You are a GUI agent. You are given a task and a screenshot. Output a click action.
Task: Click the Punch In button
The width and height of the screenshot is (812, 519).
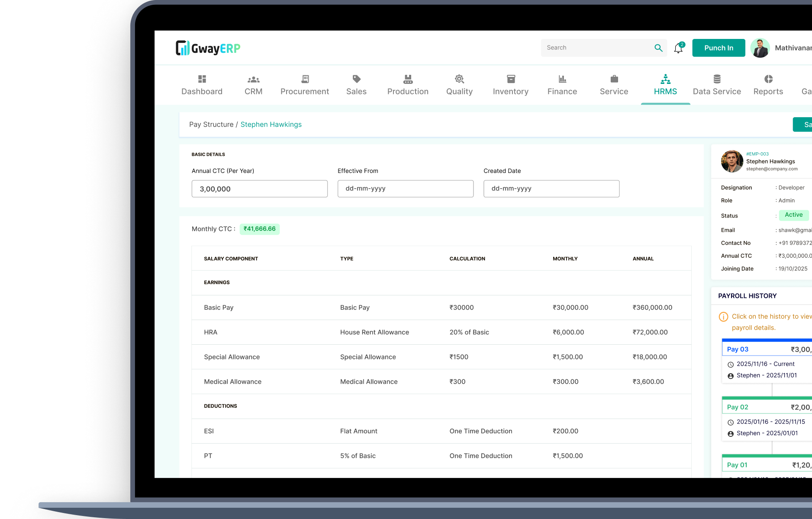(x=718, y=48)
